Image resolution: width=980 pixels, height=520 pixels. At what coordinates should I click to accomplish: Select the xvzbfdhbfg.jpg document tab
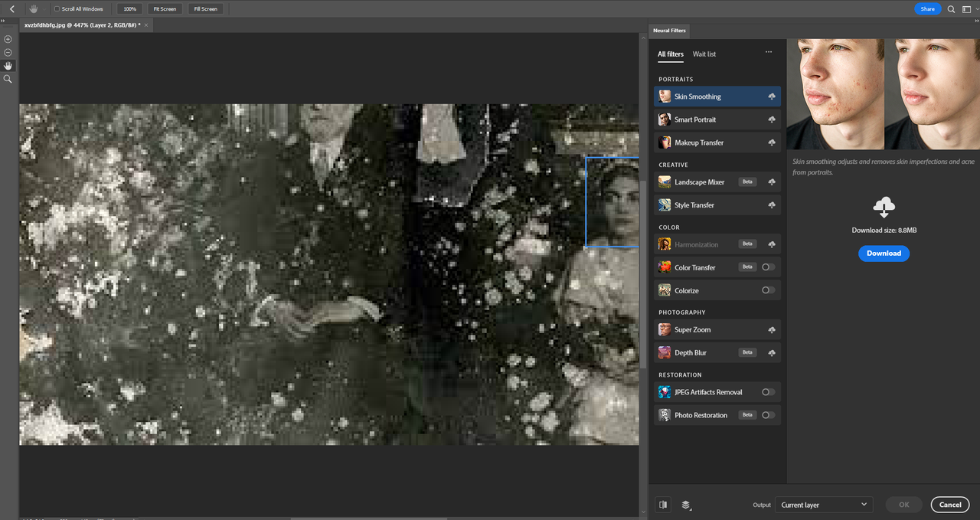point(82,25)
